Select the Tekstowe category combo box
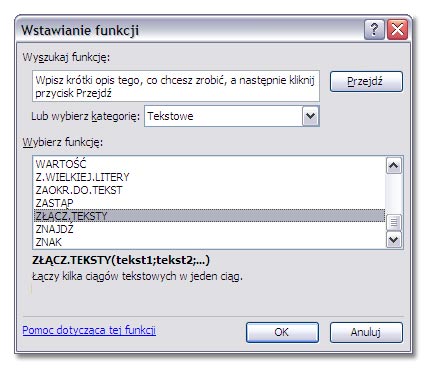Screen dimensions: 427x368 click(232, 116)
